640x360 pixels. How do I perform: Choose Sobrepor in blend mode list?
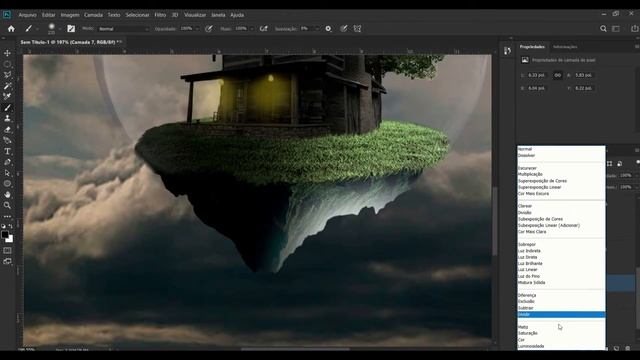[527, 244]
